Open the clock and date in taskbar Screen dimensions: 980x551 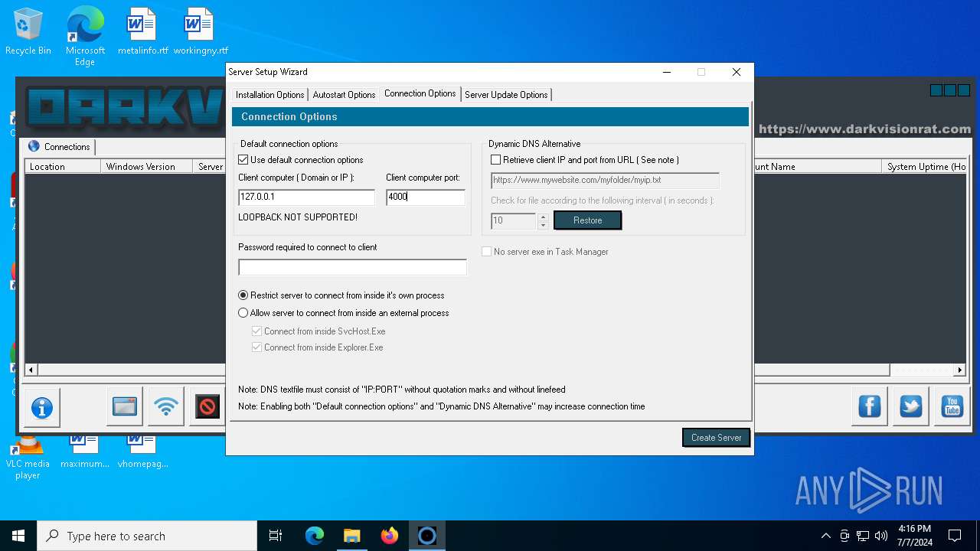(915, 536)
